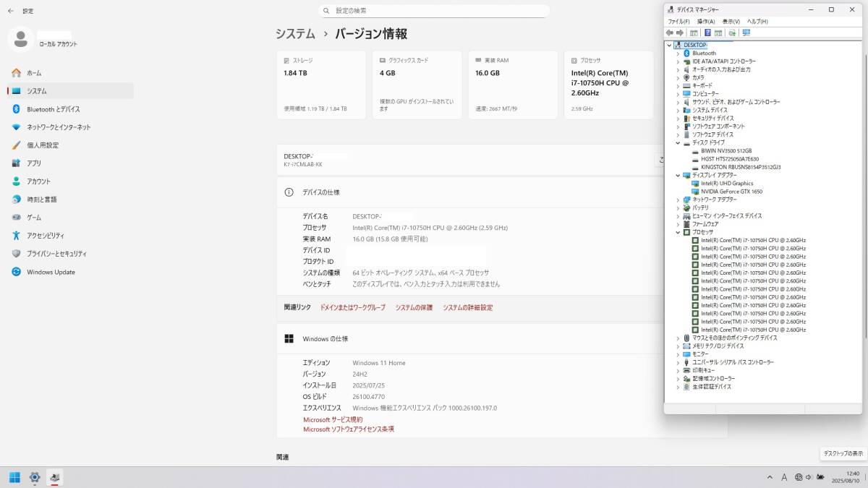
Task: Click the Back arrow in Device Manager toolbar
Action: 670,33
